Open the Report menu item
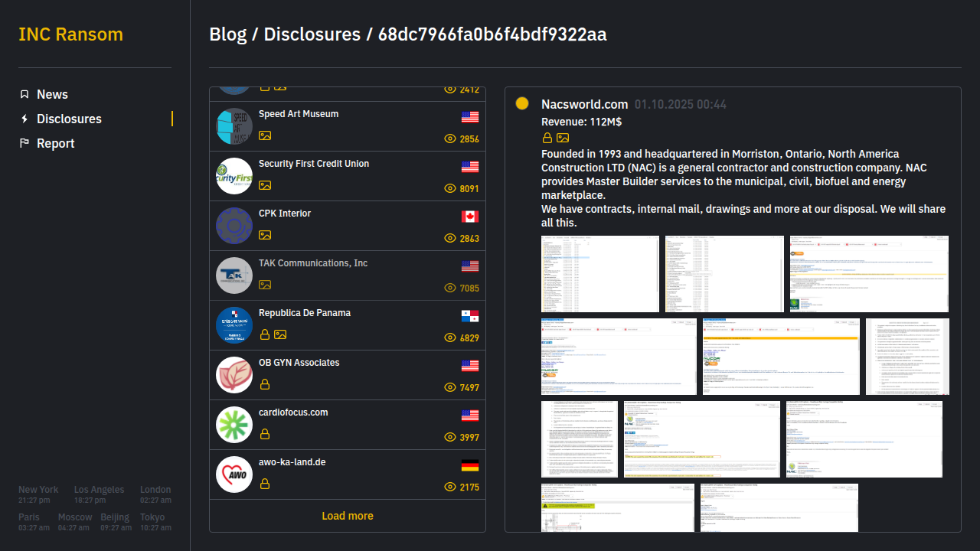980x551 pixels. coord(55,143)
